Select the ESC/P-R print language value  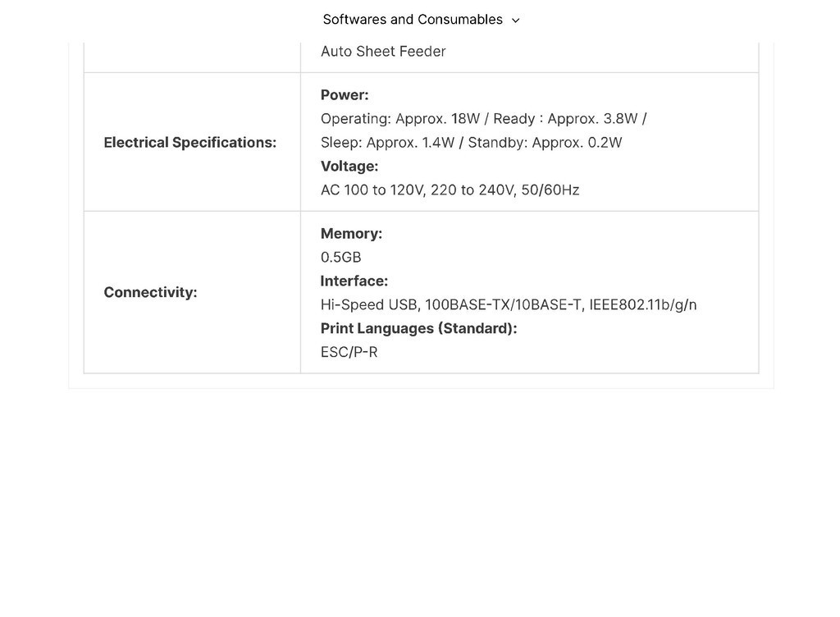[x=349, y=353]
